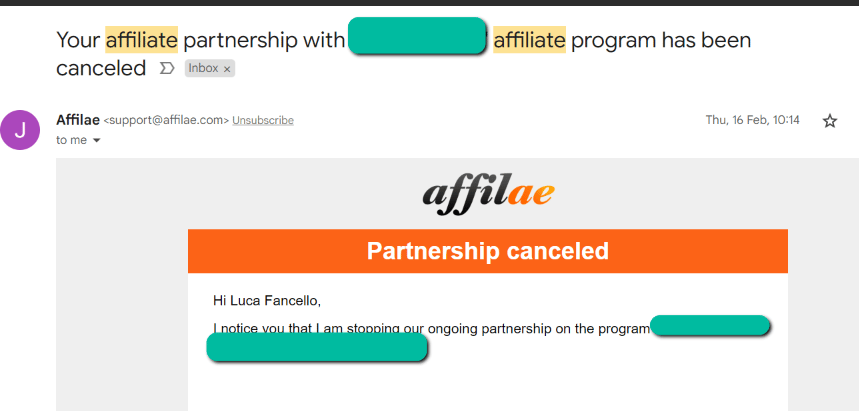Viewport: 859px width, 411px height.
Task: Click the importance marker beside the subject
Action: point(167,68)
